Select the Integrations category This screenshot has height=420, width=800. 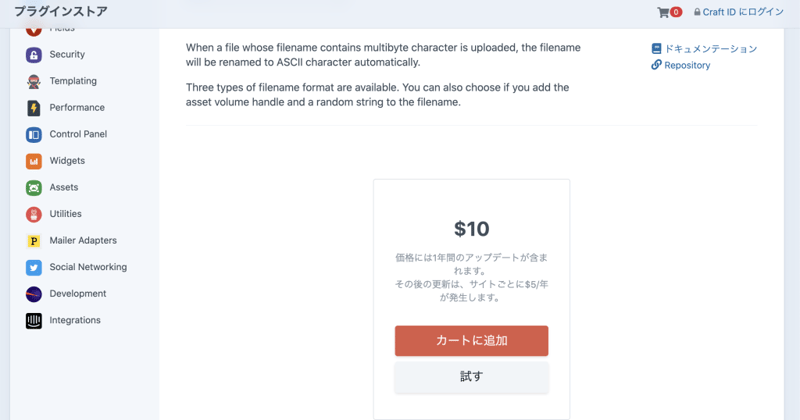coord(75,321)
